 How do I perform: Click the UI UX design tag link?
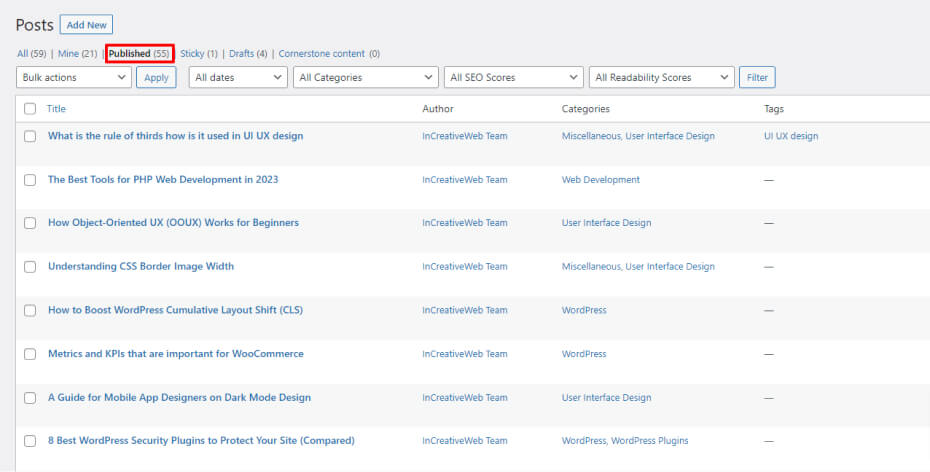790,136
